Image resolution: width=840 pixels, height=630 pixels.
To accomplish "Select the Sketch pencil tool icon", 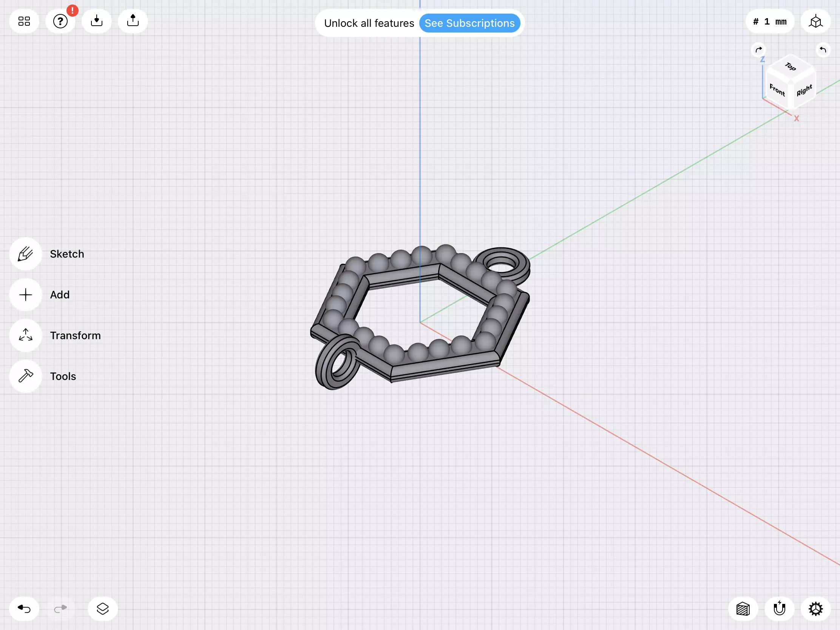I will click(25, 254).
